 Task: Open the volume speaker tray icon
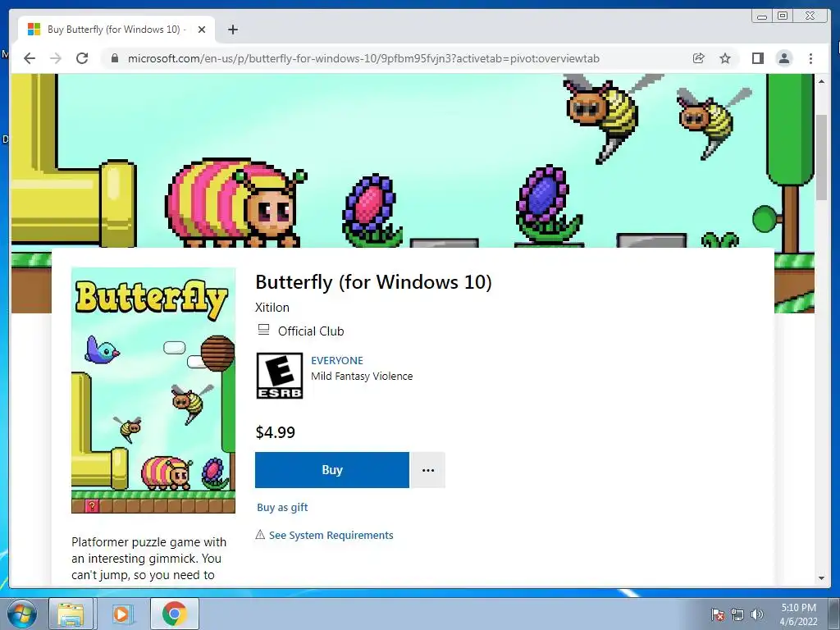[756, 614]
